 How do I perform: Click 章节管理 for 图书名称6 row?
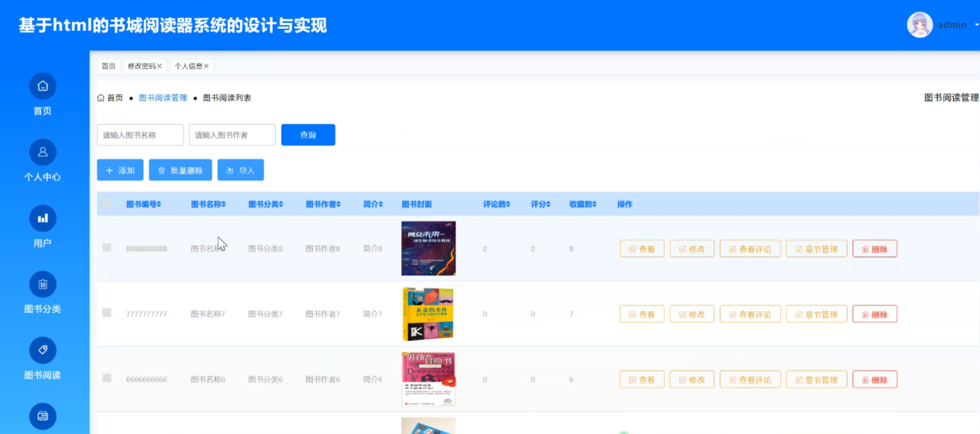(x=817, y=380)
